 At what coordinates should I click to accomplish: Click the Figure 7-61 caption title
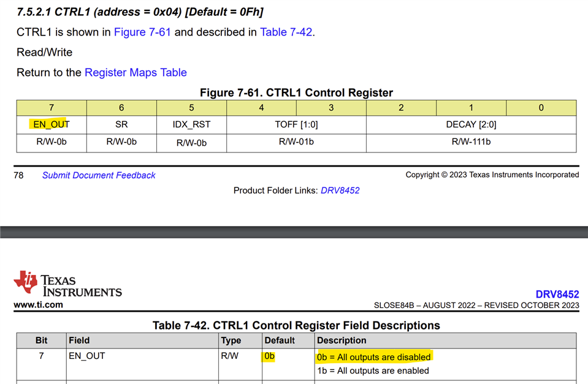click(296, 92)
